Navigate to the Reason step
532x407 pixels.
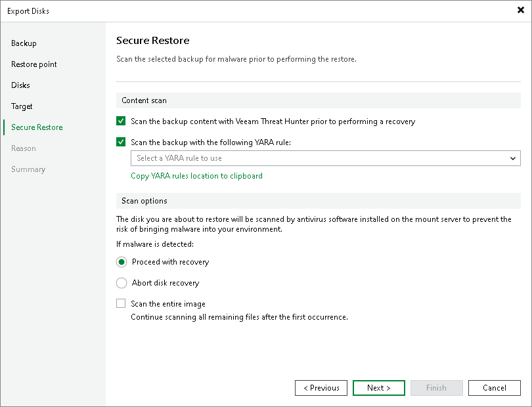point(23,148)
